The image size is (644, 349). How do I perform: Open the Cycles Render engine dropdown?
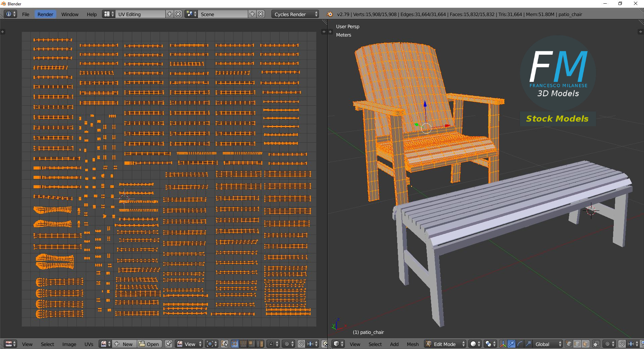point(295,14)
